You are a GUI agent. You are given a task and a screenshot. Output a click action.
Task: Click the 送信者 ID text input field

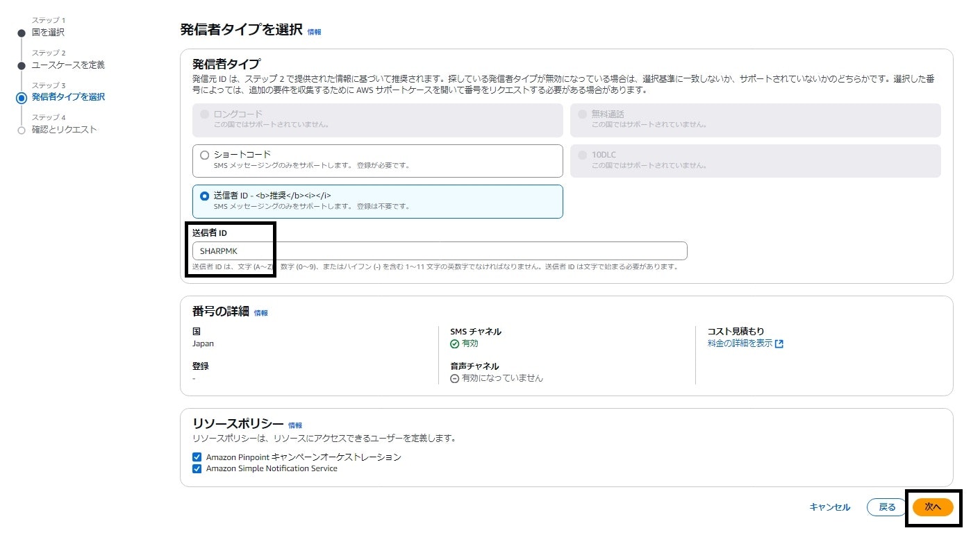440,251
